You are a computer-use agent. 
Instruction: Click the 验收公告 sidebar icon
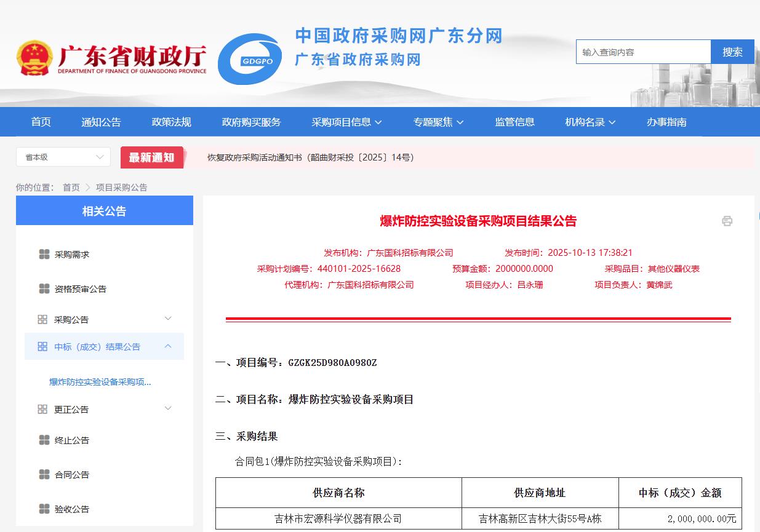44,509
